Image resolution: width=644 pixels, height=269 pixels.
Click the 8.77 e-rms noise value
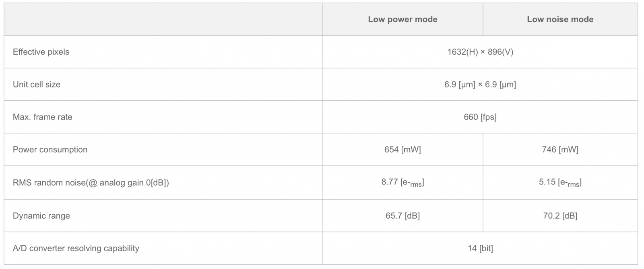pyautogui.click(x=402, y=182)
